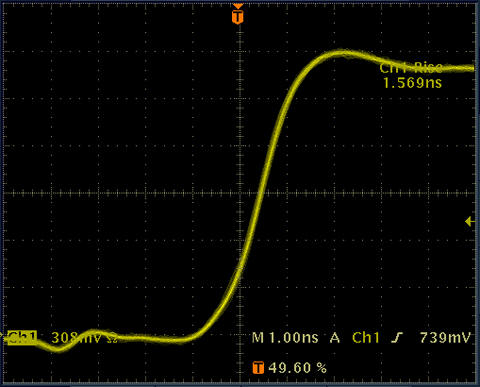Viewport: 480px width, 387px height.
Task: Click the rising edge slope icon
Action: pos(397,338)
